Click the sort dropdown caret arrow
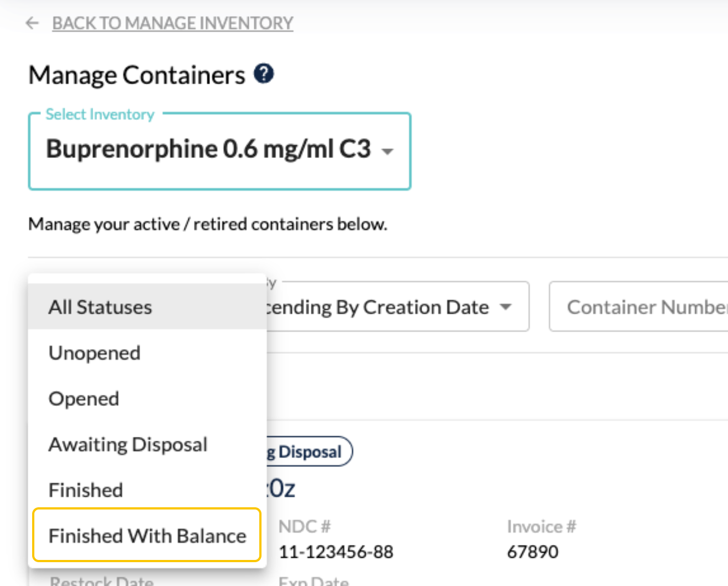The height and width of the screenshot is (586, 728). (505, 307)
